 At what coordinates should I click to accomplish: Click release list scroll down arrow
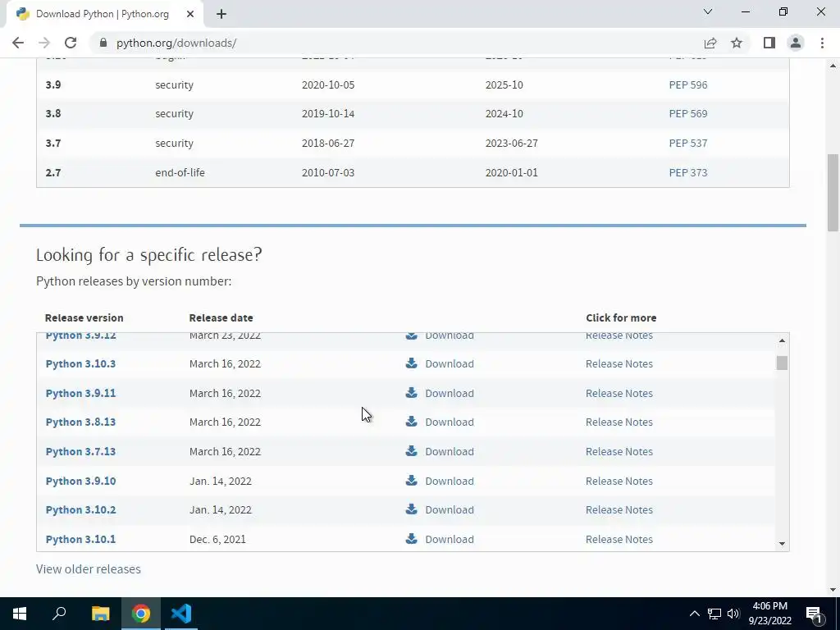[782, 544]
